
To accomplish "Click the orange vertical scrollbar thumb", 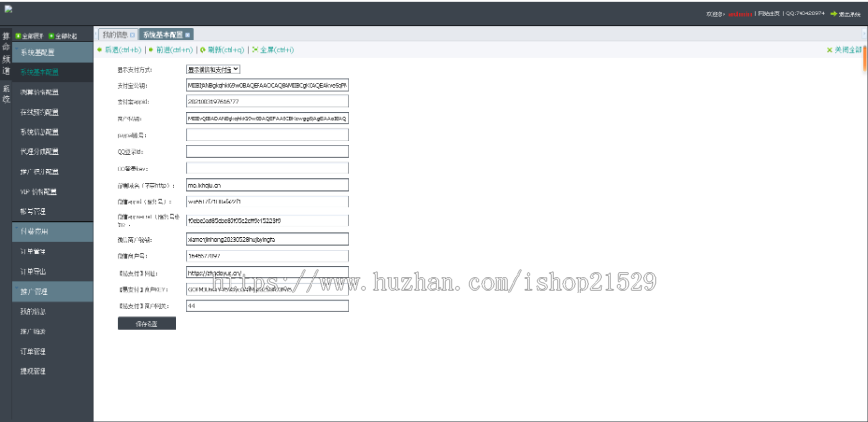I will (865, 60).
